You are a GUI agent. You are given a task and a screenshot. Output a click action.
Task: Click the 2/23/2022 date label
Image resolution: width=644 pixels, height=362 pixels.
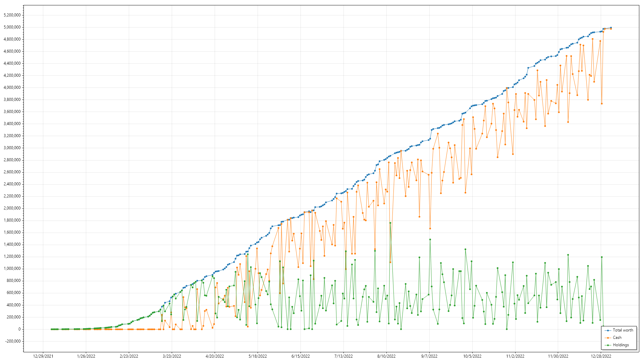[129, 356]
